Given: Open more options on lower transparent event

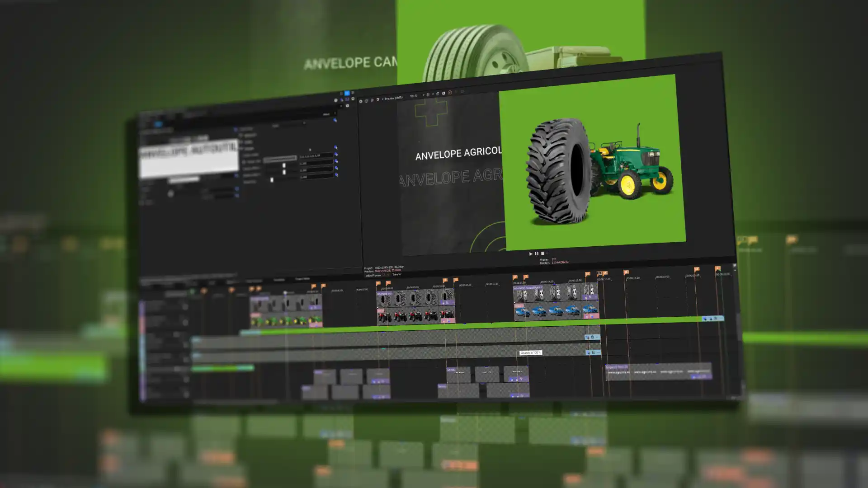Looking at the screenshot, I should point(598,352).
